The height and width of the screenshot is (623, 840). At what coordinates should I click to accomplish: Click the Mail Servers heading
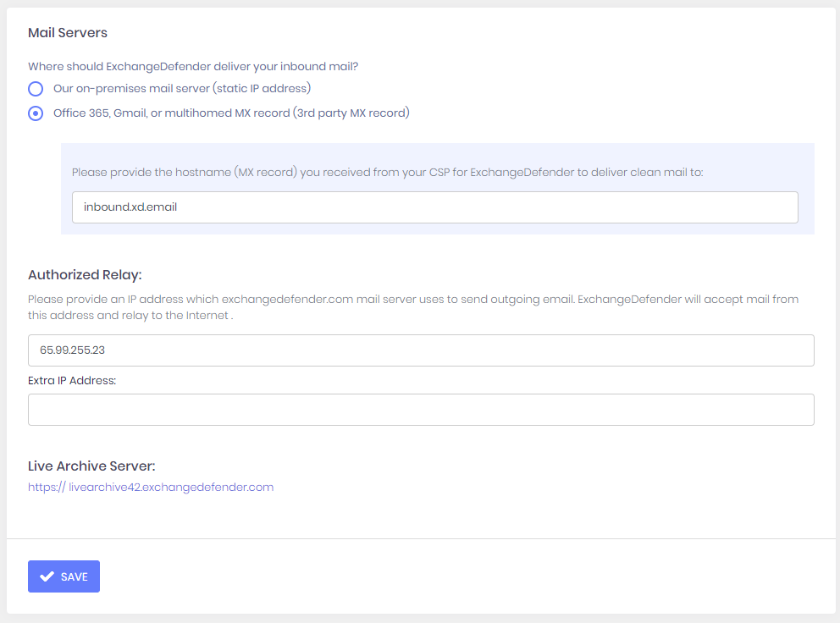pos(67,32)
